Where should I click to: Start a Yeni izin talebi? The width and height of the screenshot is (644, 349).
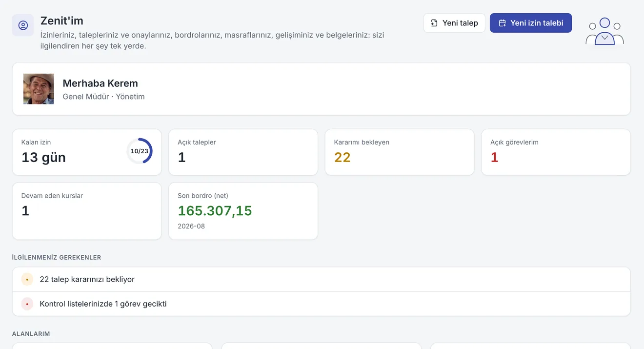[531, 23]
